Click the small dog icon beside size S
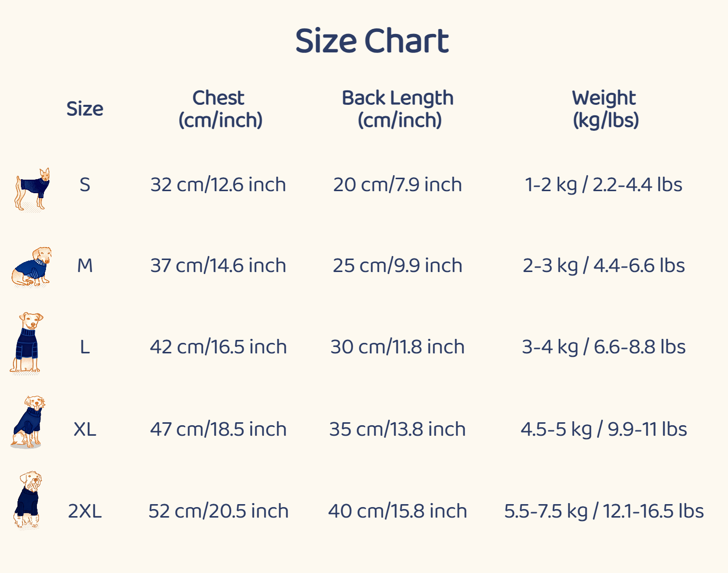This screenshot has height=573, width=728. (32, 189)
